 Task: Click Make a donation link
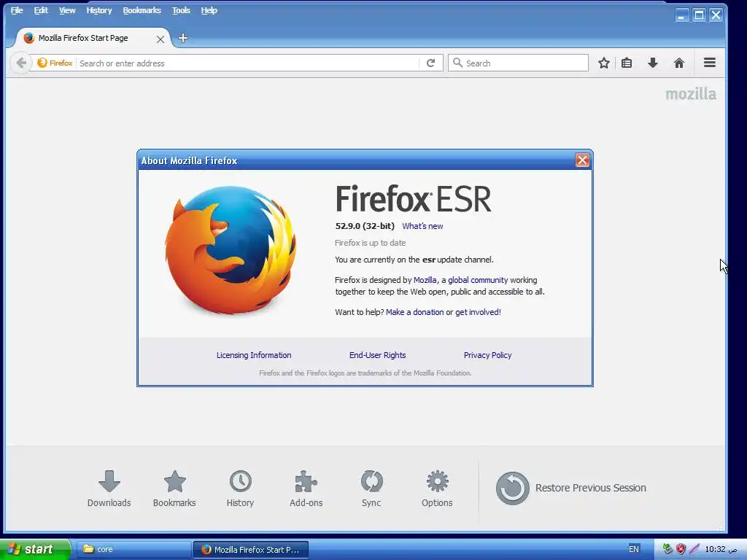tap(414, 312)
